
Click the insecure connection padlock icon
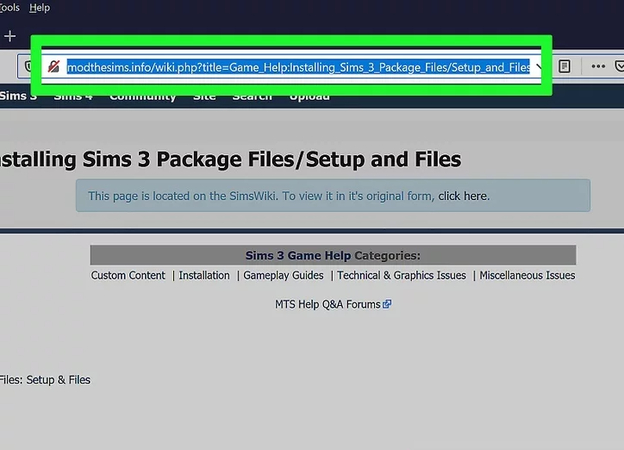(x=53, y=66)
